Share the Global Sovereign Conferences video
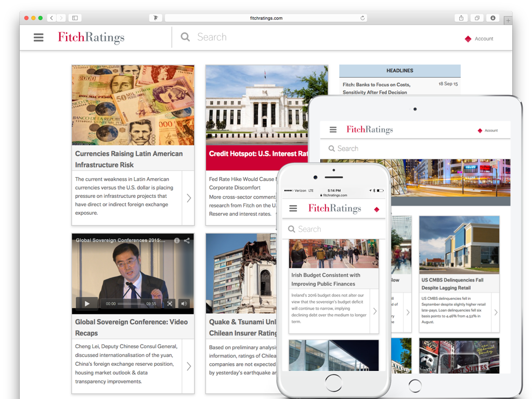532x399 pixels. click(187, 241)
